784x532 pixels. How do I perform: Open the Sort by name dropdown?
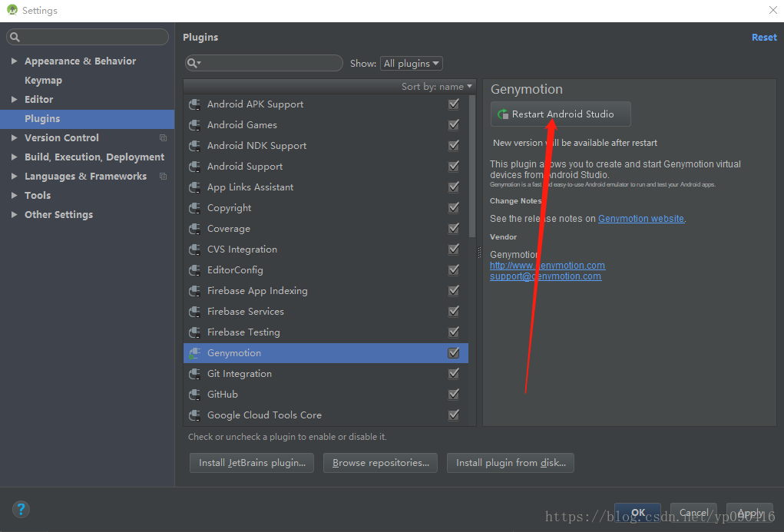[x=436, y=87]
